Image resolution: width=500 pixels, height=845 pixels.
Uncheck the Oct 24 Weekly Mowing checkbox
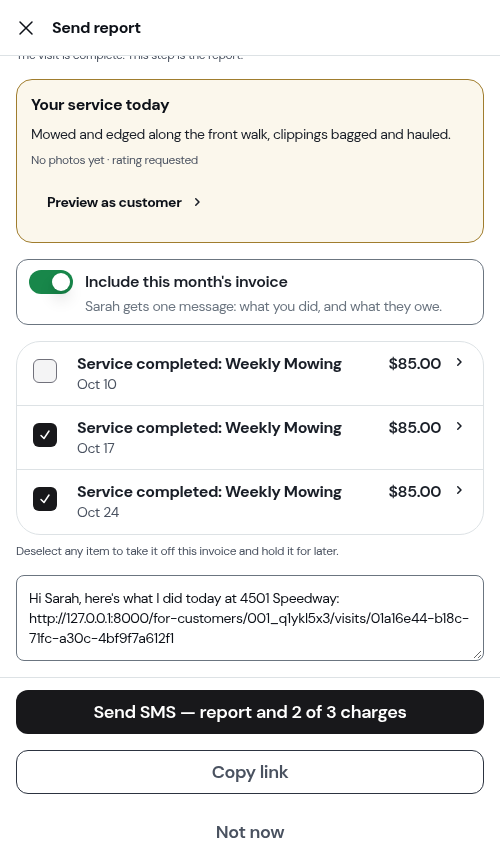tap(45, 499)
